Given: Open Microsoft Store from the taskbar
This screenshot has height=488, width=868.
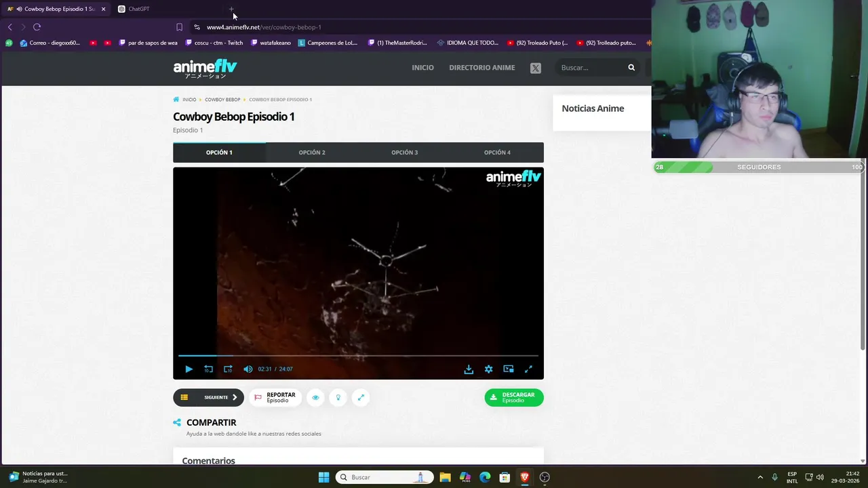Looking at the screenshot, I should (x=505, y=477).
